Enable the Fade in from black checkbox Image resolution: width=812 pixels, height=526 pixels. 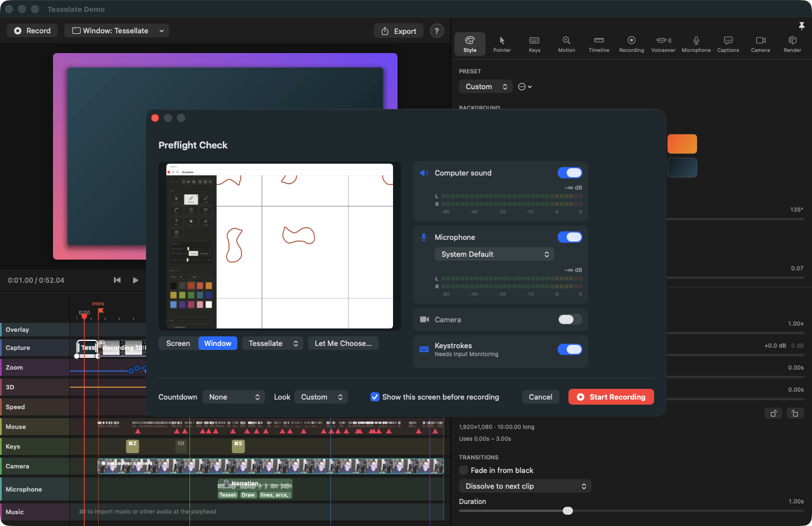[464, 470]
